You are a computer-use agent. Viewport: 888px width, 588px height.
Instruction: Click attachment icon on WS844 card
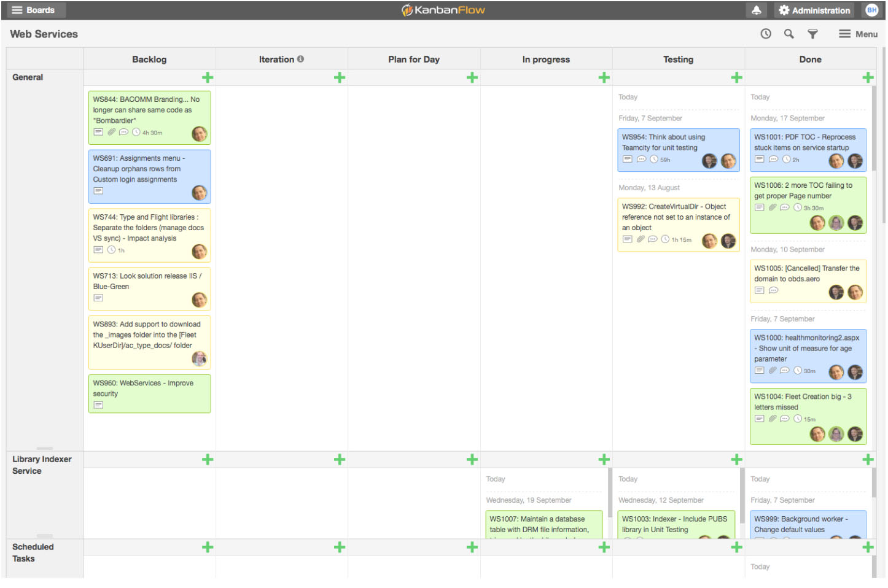click(x=112, y=132)
